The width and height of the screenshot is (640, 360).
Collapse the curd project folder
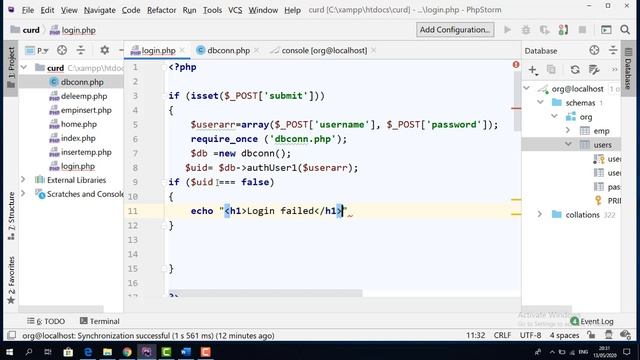[x=24, y=67]
